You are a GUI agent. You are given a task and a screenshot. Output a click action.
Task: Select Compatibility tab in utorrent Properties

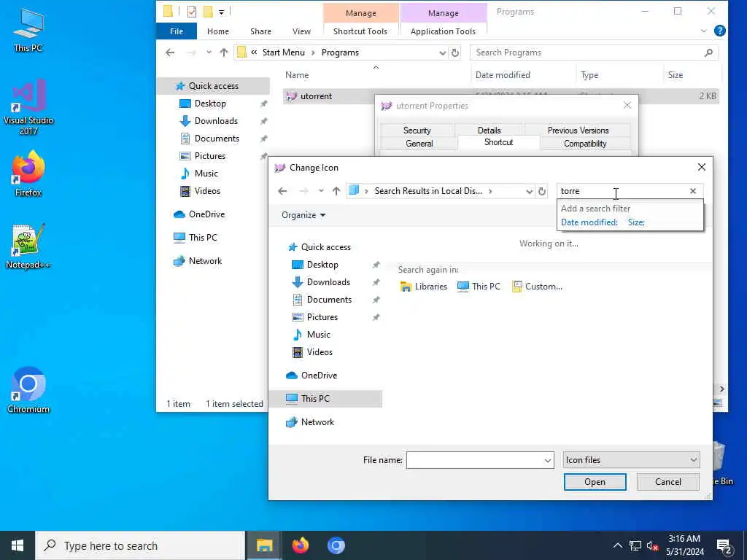click(585, 144)
